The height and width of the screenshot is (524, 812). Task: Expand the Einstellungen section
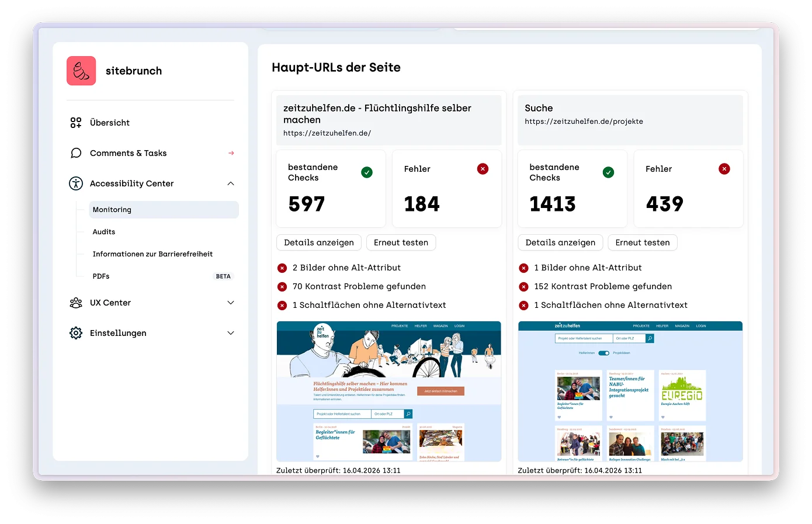point(232,333)
